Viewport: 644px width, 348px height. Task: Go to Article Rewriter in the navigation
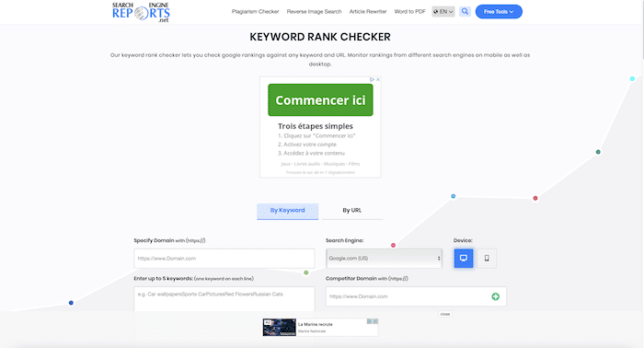[368, 11]
